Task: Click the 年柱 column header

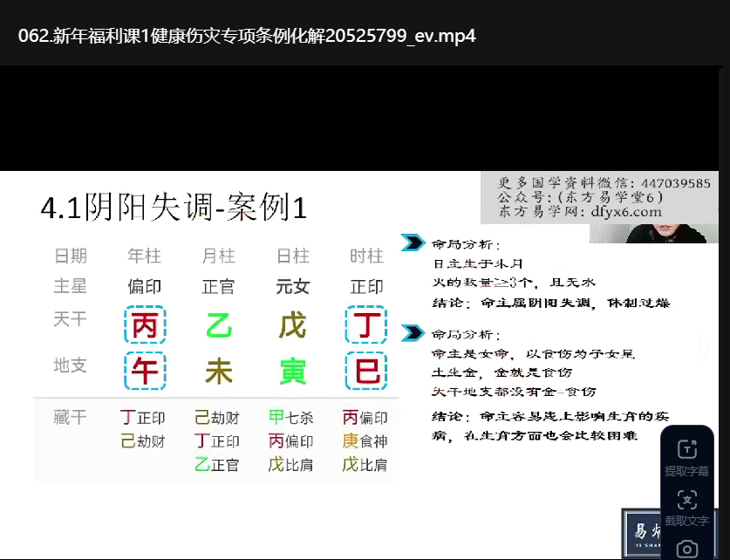Action: 145,256
